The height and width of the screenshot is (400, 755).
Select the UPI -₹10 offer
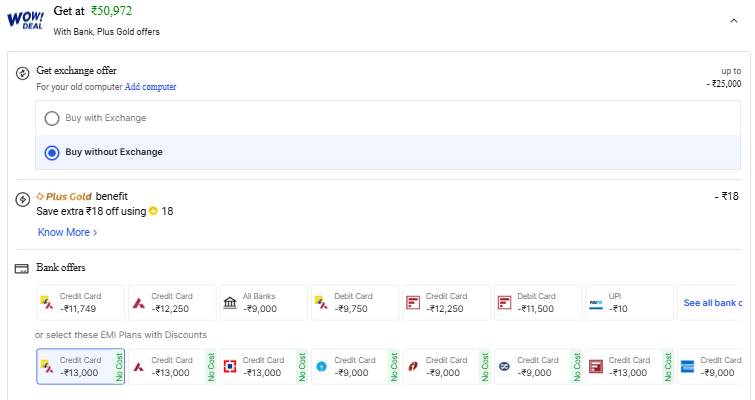point(629,302)
